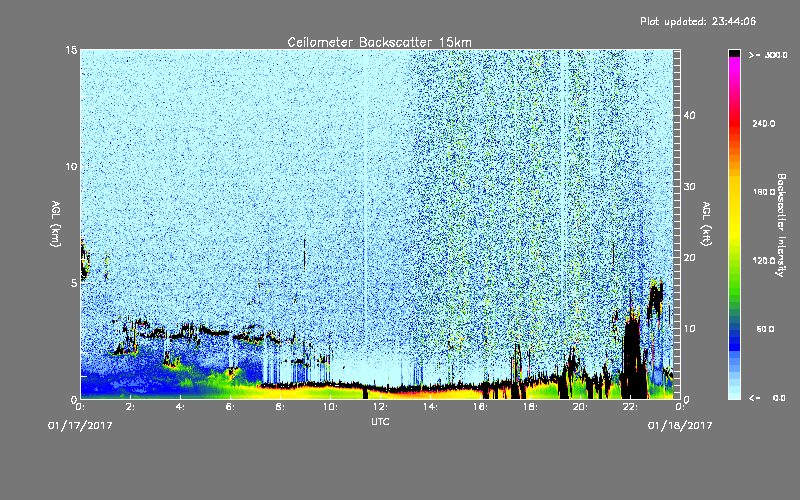Click the tall black cloud column near 22 UTC

point(633,360)
